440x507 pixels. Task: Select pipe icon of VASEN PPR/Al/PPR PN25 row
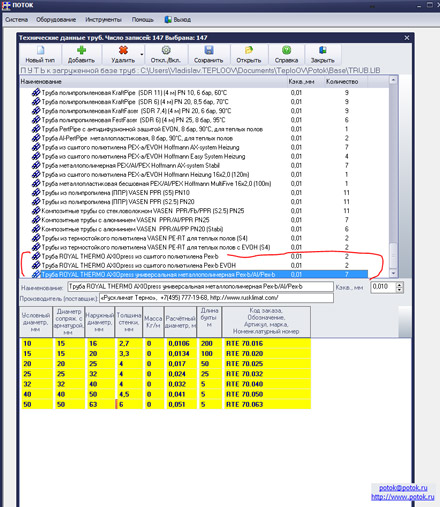click(36, 220)
